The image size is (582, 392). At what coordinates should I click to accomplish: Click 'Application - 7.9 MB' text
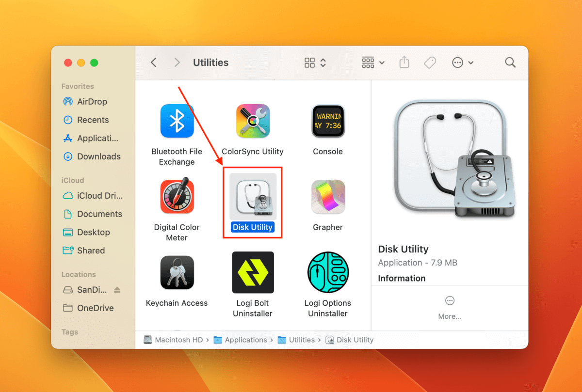tap(418, 263)
